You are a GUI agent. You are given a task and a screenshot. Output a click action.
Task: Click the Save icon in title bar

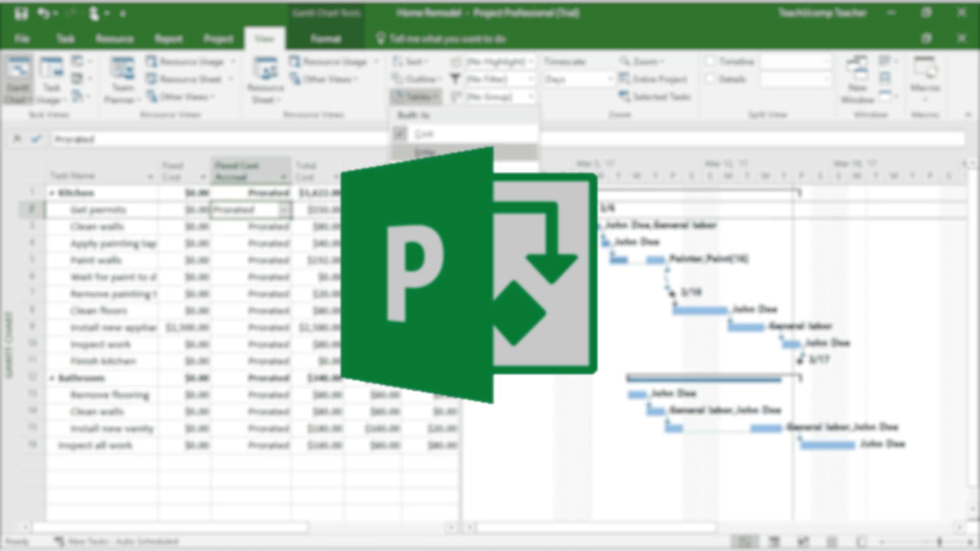21,13
